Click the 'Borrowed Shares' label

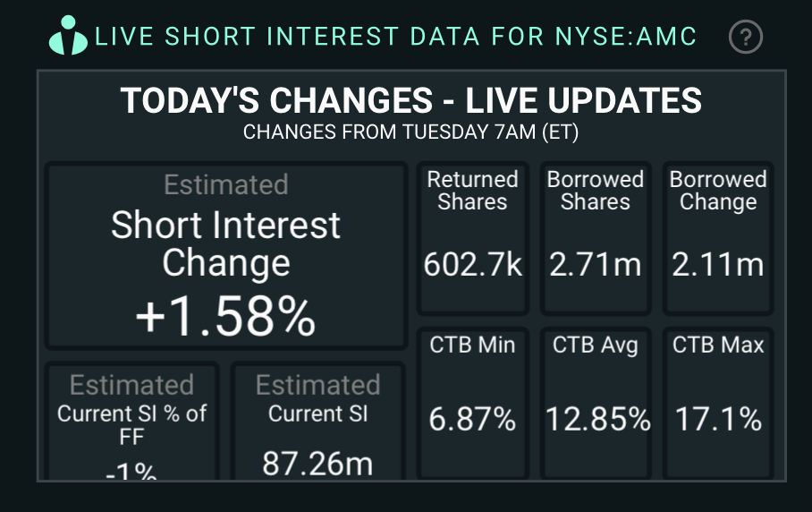tap(596, 190)
